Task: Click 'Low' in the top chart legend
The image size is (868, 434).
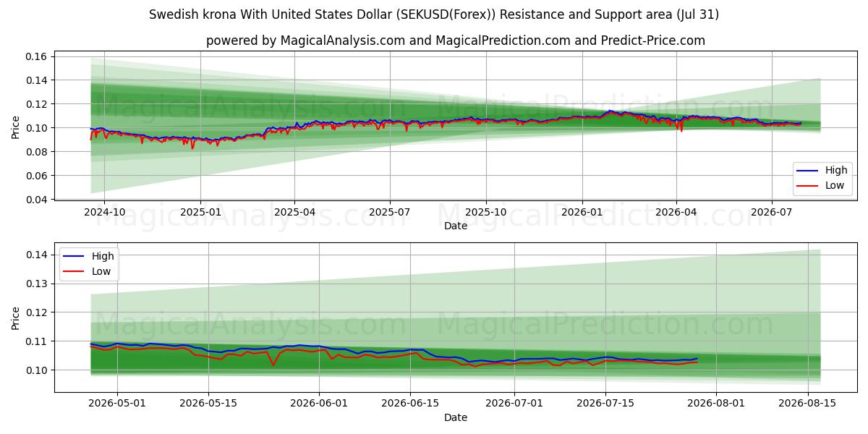Action: tap(835, 185)
